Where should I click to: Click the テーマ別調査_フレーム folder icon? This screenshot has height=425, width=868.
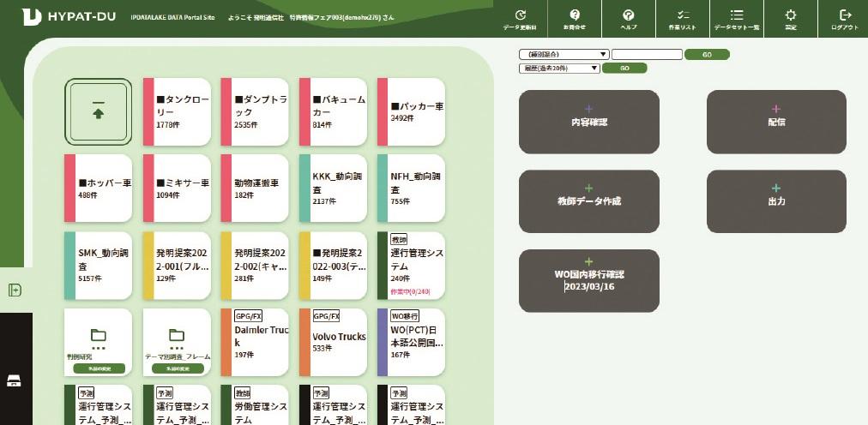coord(177,335)
